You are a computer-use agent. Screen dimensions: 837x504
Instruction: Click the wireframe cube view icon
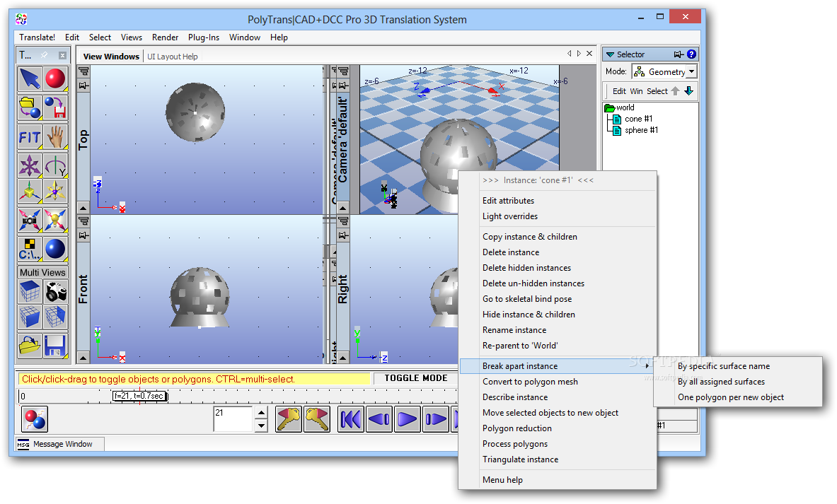(x=30, y=317)
